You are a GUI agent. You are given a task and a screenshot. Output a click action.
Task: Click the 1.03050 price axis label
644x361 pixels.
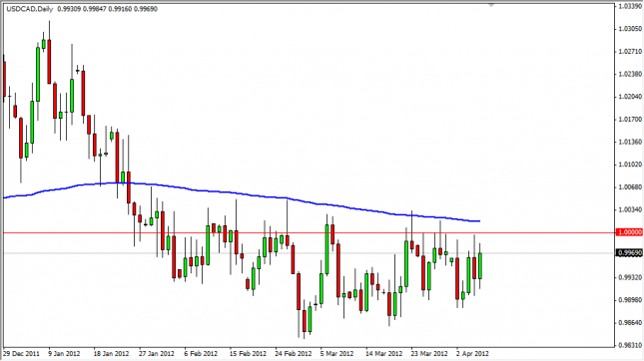point(630,29)
